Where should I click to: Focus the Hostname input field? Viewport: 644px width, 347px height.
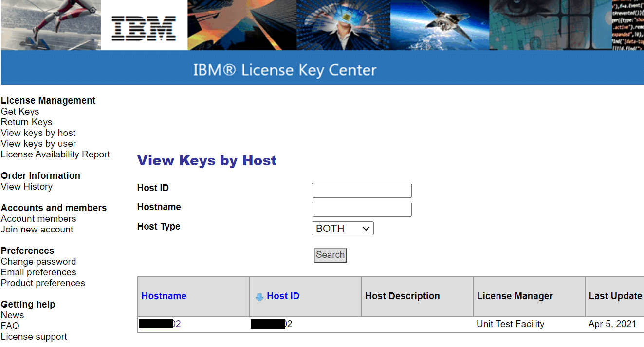pyautogui.click(x=362, y=209)
